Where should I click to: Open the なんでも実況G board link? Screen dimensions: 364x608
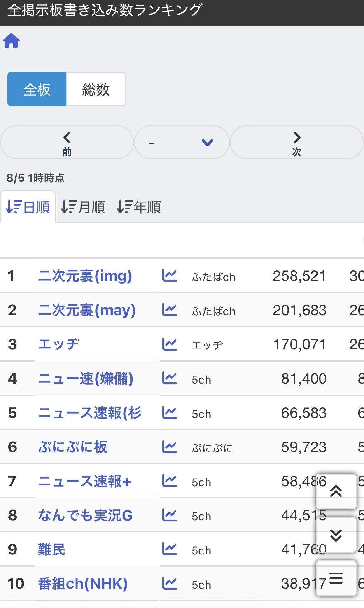click(85, 515)
